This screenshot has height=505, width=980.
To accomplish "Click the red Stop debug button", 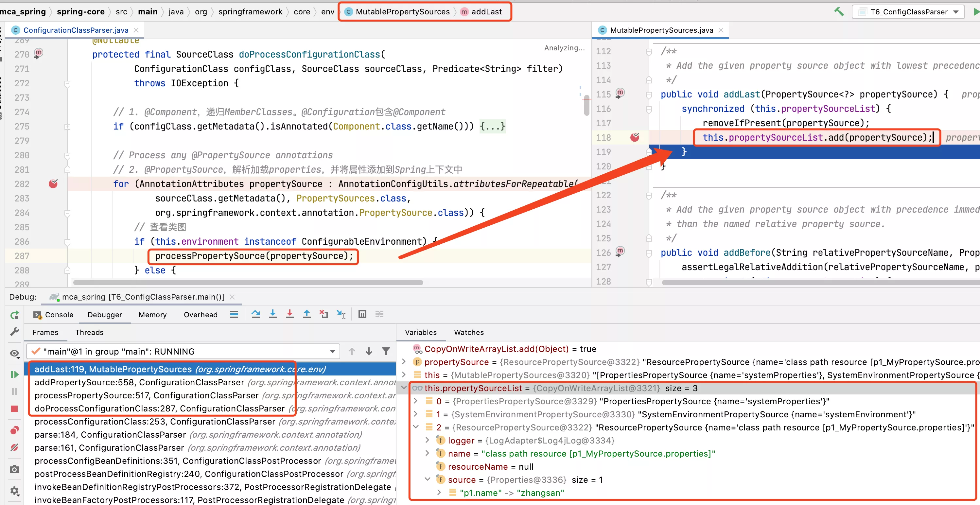I will [x=14, y=409].
